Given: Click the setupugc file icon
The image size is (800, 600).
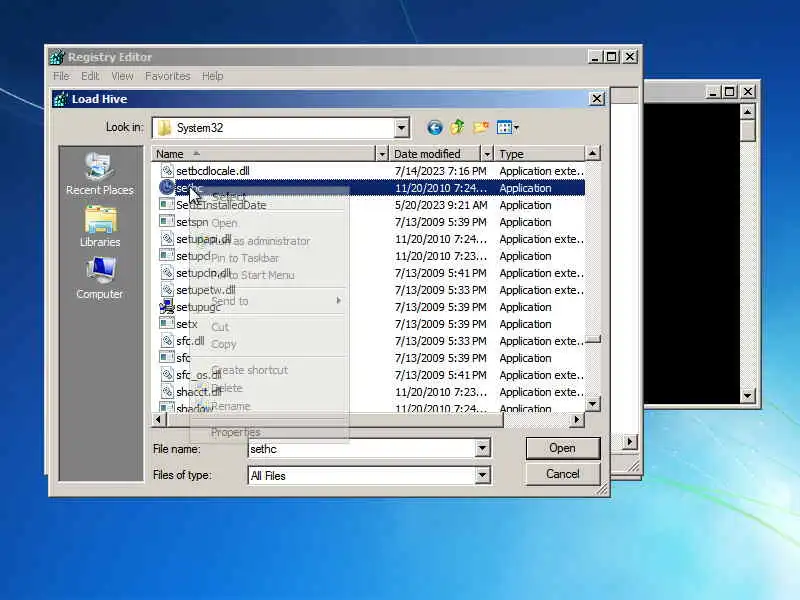Looking at the screenshot, I should (166, 307).
